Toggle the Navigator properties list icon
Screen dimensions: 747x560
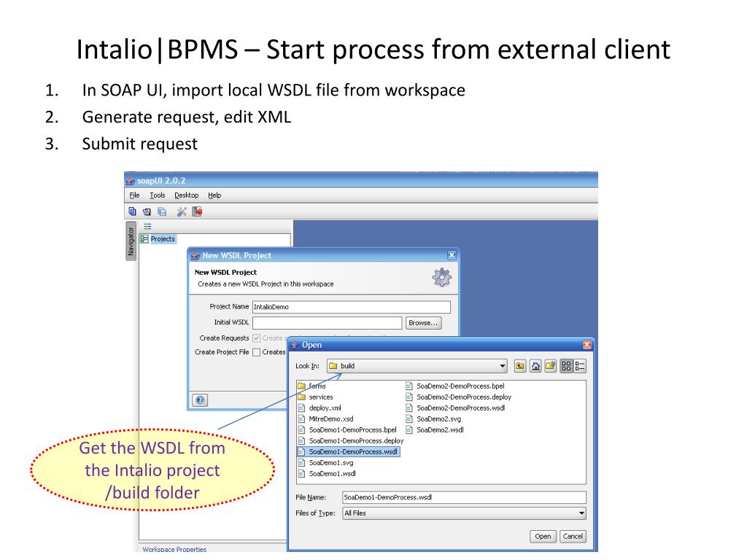pyautogui.click(x=147, y=226)
